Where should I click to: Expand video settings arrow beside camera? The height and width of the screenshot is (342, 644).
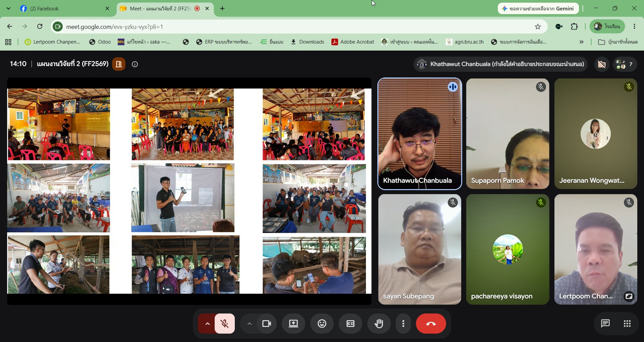click(x=249, y=324)
